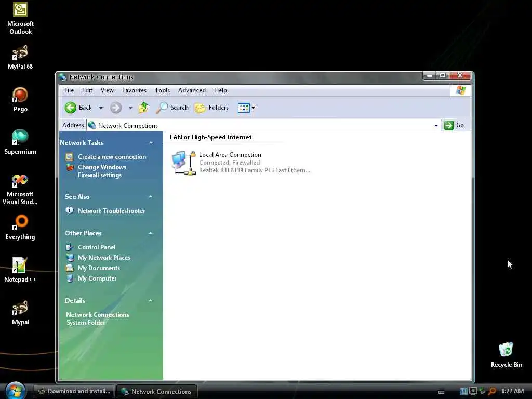
Task: Click the Create a new connection icon
Action: (x=70, y=157)
